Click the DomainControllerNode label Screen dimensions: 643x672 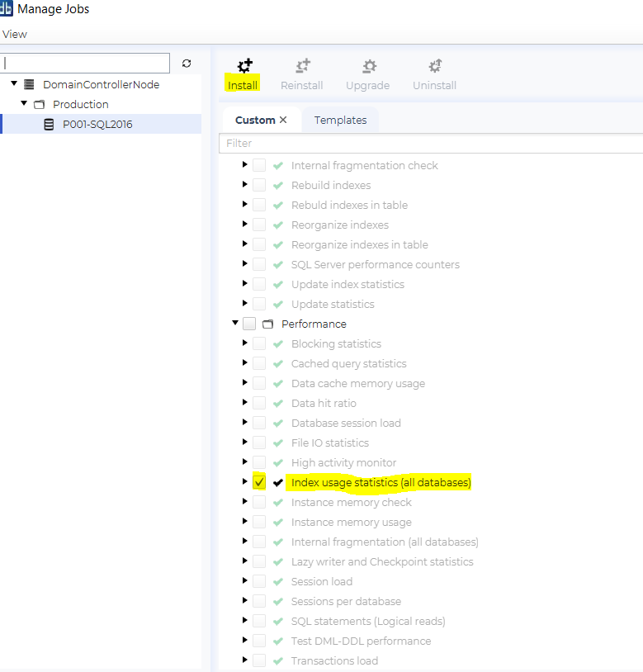tap(101, 84)
